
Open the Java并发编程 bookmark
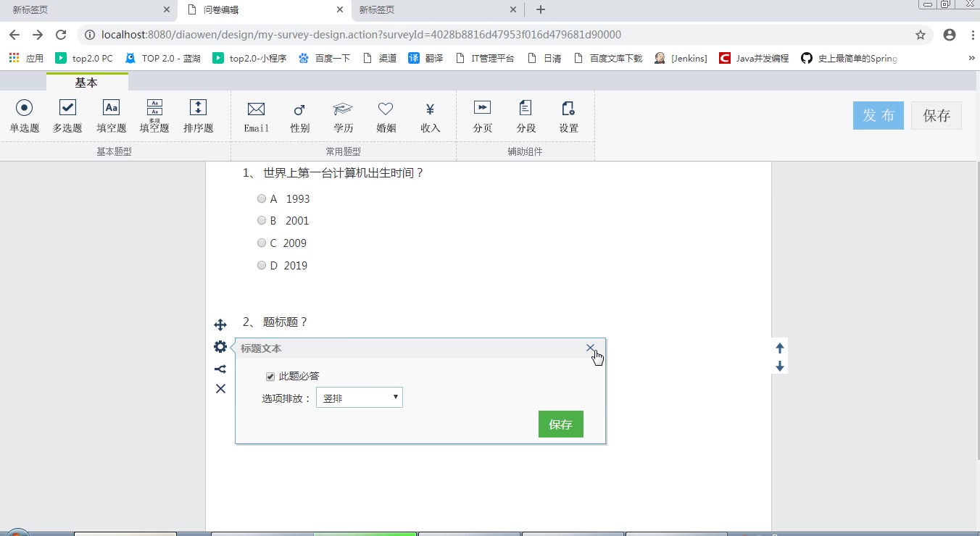coord(754,59)
